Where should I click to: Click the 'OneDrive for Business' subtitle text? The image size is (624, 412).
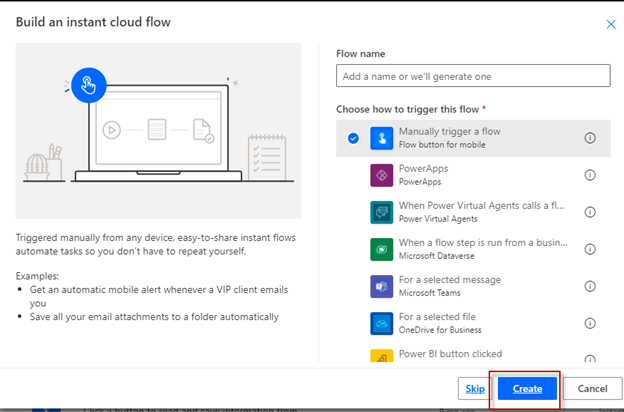tap(440, 330)
